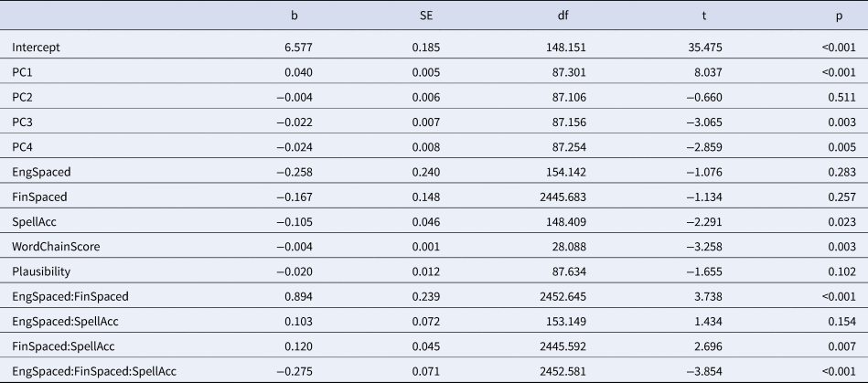This screenshot has height=383, width=868.
Task: Select the Plausibility row label
Action: point(41,271)
